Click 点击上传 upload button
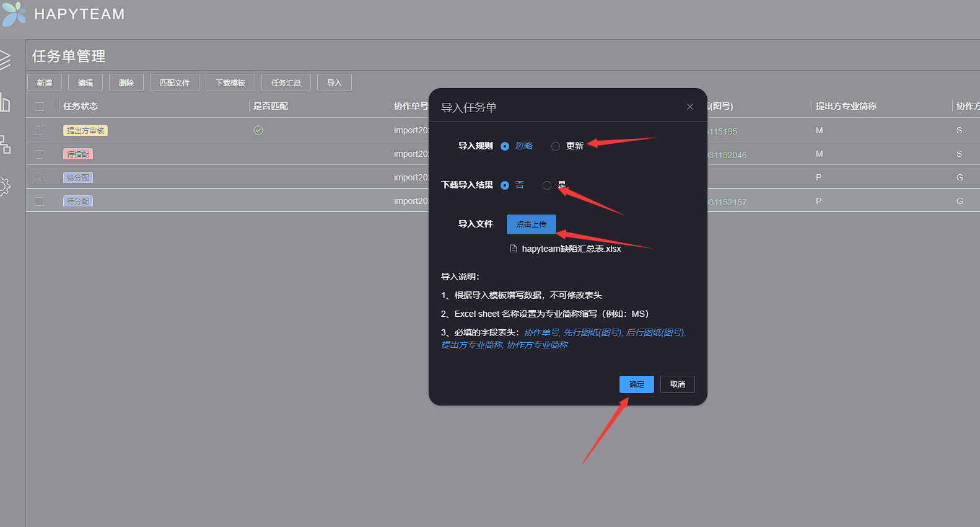 [532, 224]
